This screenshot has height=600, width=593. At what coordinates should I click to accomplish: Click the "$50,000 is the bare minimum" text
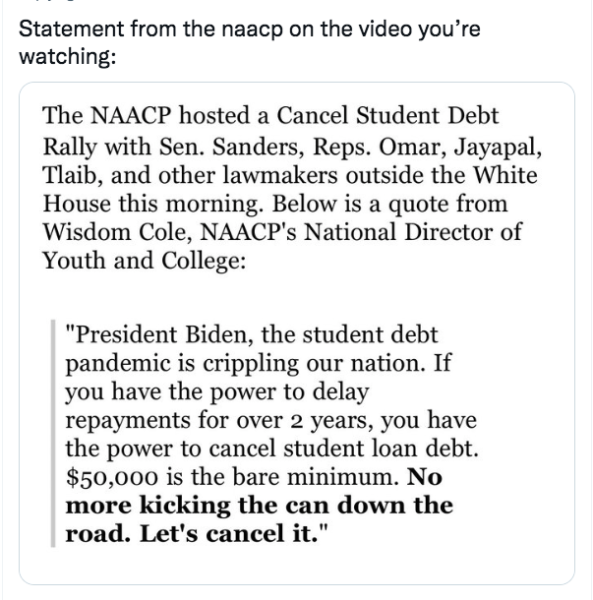click(233, 477)
